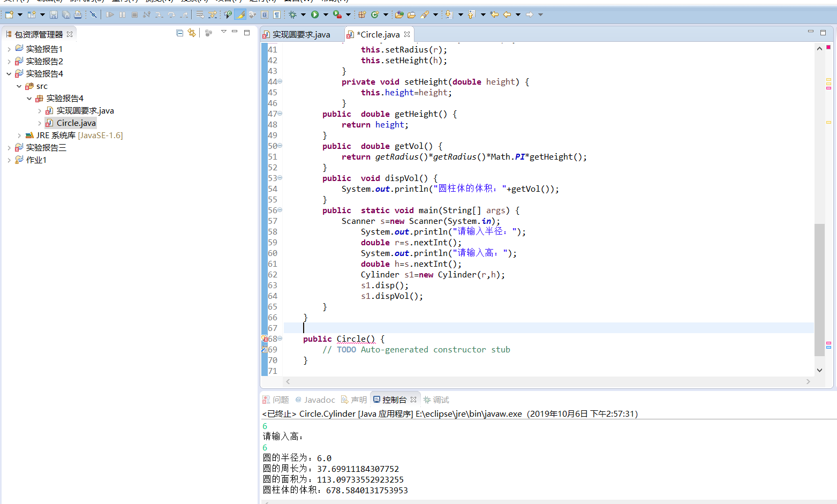Open the Javadoc tab
The width and height of the screenshot is (837, 504).
pyautogui.click(x=315, y=400)
